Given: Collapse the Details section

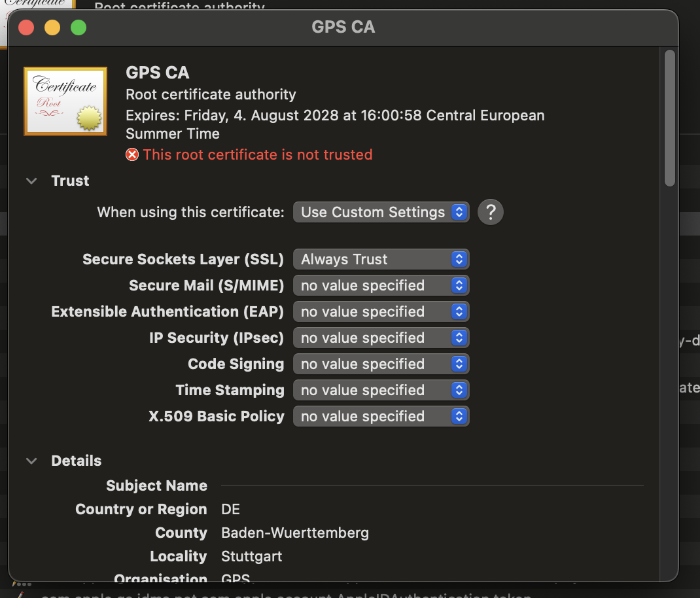Looking at the screenshot, I should click(x=31, y=461).
